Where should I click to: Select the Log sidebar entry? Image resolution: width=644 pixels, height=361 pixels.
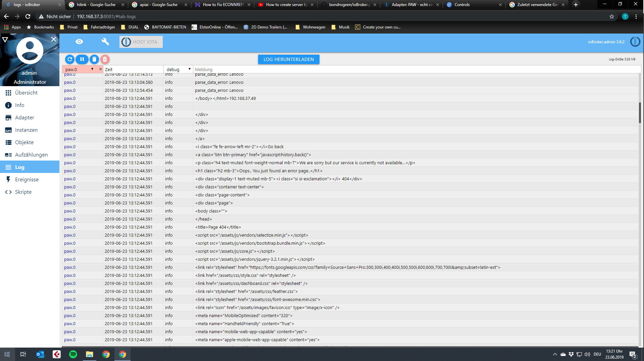pyautogui.click(x=30, y=167)
